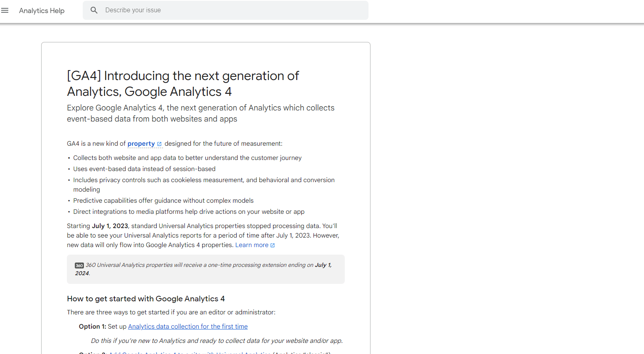Image resolution: width=644 pixels, height=354 pixels.
Task: Click the subtitle 'Explore Google Analytics 4' paragraph
Action: pyautogui.click(x=201, y=113)
